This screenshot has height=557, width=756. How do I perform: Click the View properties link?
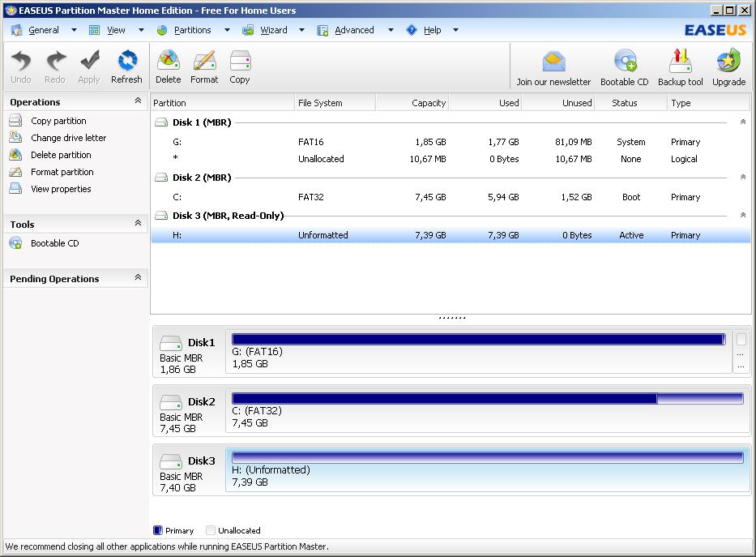pyautogui.click(x=61, y=189)
